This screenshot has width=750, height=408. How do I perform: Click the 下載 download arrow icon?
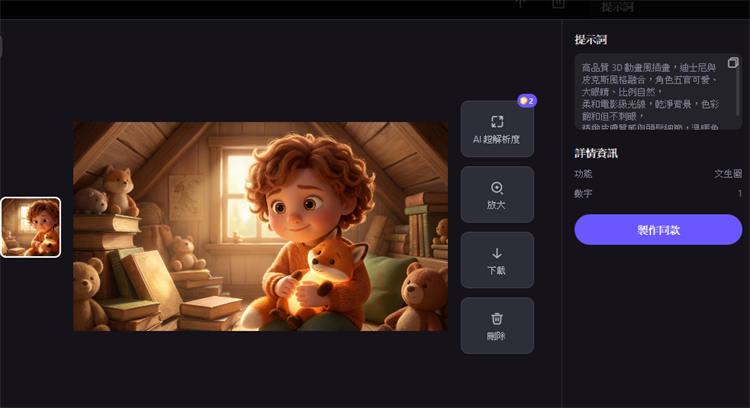click(x=497, y=253)
